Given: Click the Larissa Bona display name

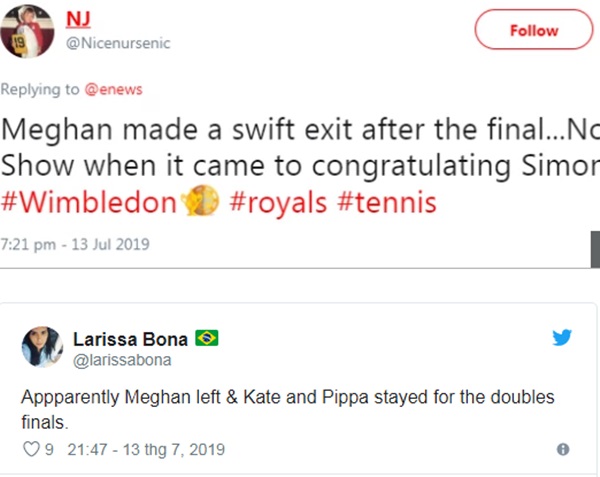Looking at the screenshot, I should point(130,339).
